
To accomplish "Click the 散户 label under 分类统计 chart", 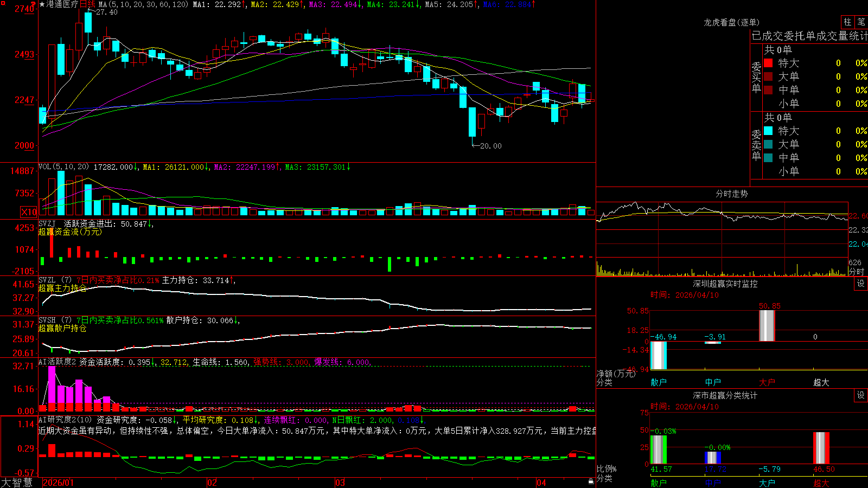I will coord(659,483).
